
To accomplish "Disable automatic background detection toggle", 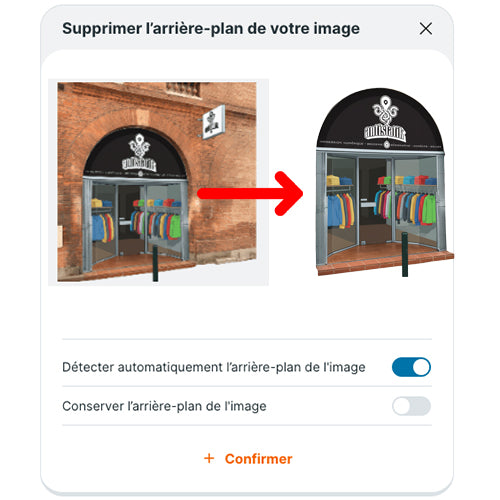I will pyautogui.click(x=411, y=367).
